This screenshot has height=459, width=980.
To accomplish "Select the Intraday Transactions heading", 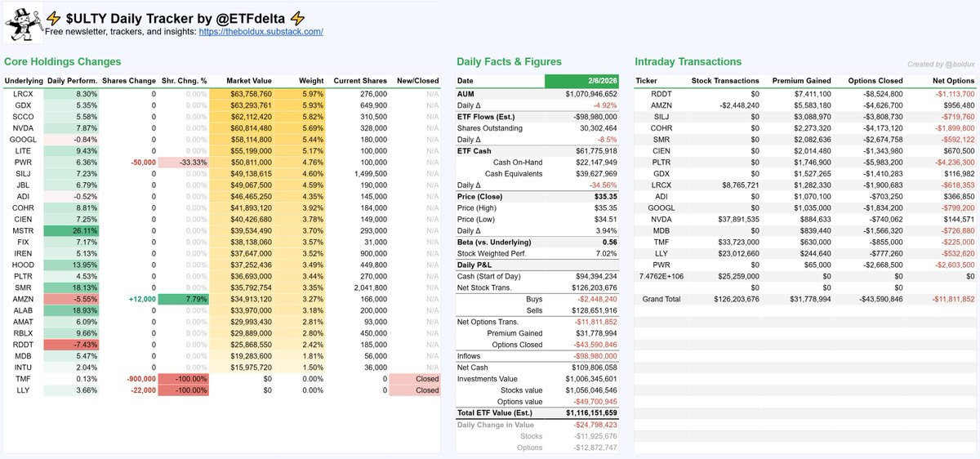I will 688,61.
